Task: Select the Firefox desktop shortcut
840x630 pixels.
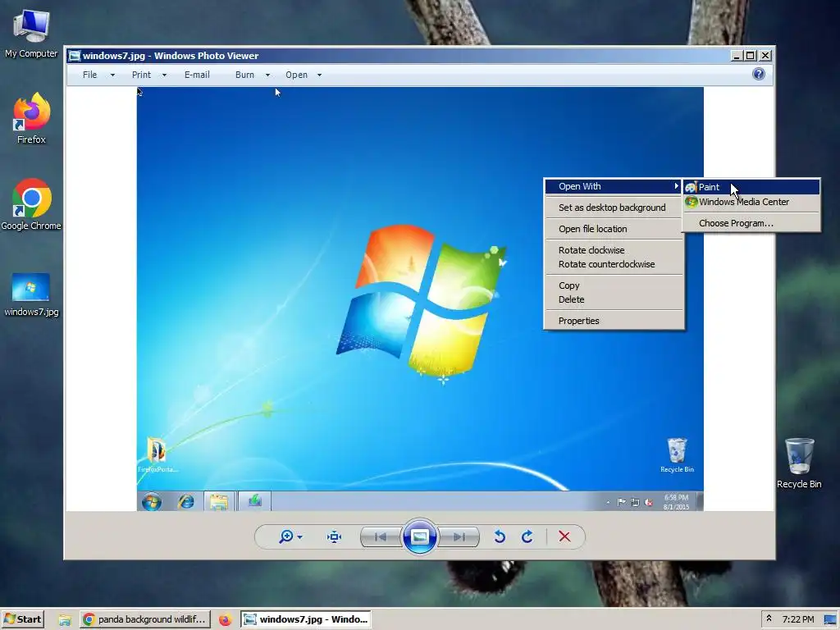Action: (31, 118)
